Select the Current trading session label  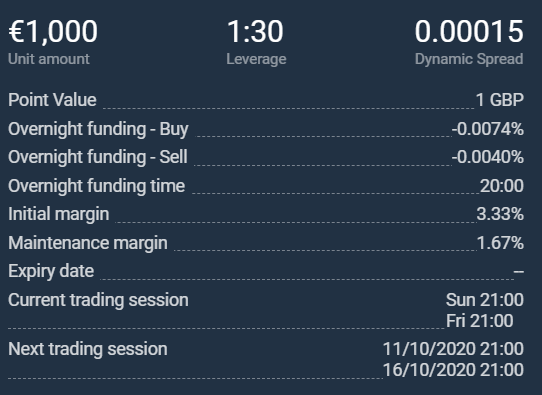point(98,300)
